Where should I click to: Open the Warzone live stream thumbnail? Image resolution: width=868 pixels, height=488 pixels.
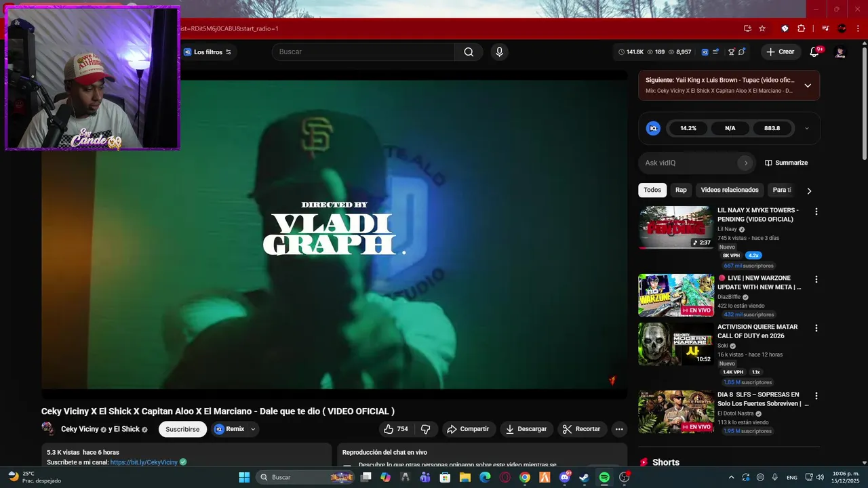coord(676,296)
